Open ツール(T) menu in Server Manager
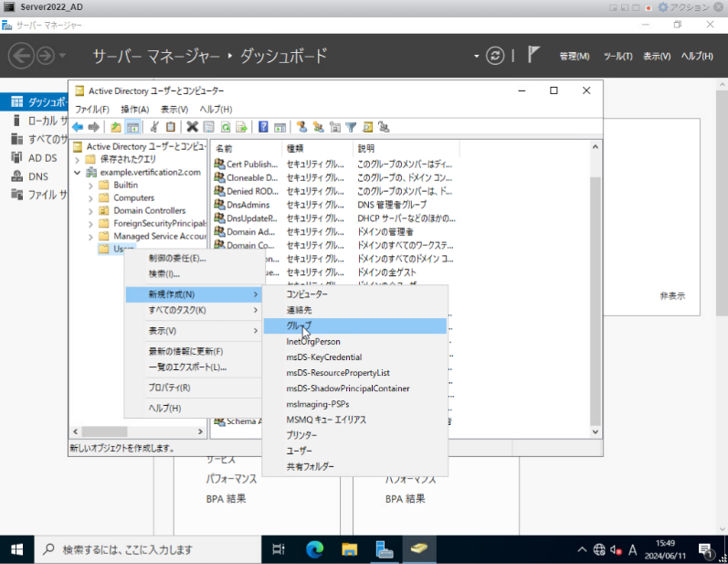Image resolution: width=728 pixels, height=564 pixels. pos(617,56)
